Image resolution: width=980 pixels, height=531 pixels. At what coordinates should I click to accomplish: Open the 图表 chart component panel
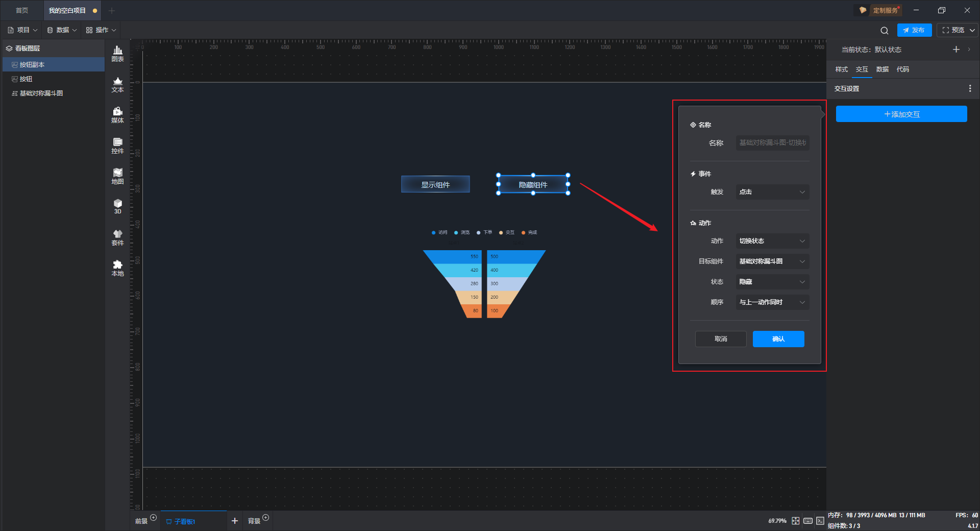117,54
